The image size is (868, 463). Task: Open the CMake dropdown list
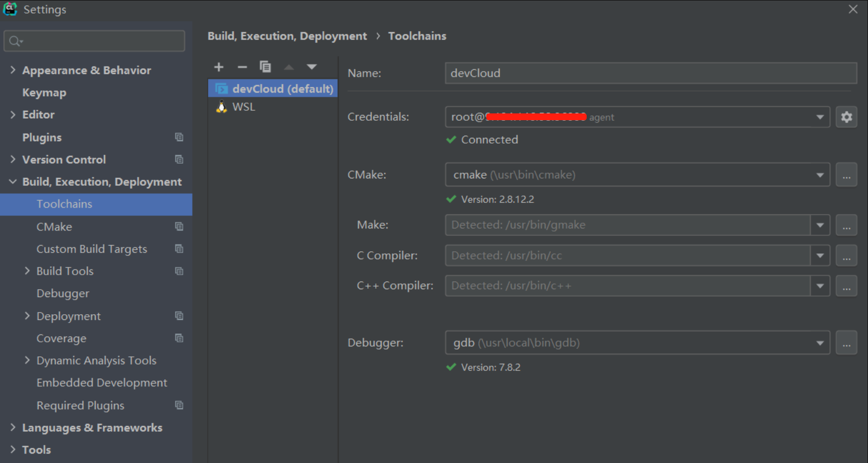[820, 175]
